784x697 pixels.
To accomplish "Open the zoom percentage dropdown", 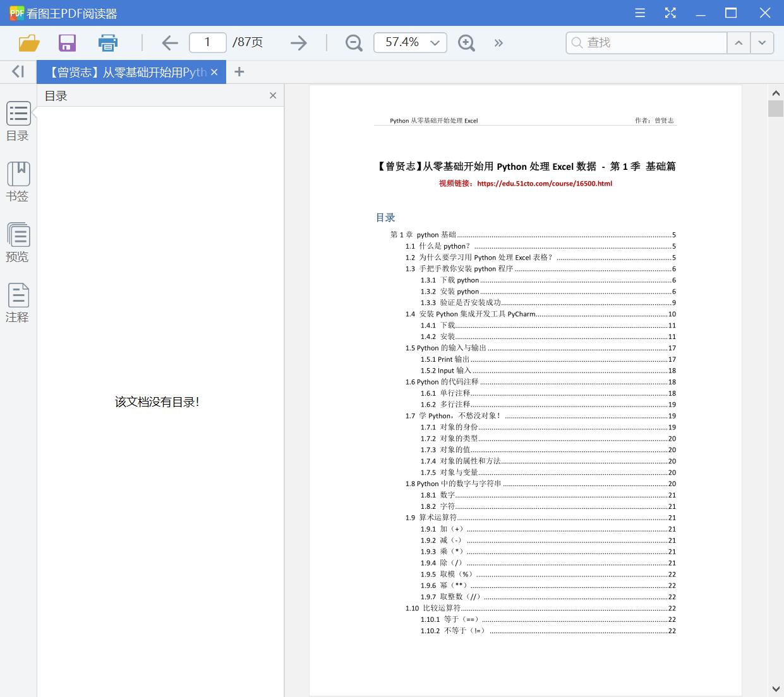I will click(x=434, y=42).
